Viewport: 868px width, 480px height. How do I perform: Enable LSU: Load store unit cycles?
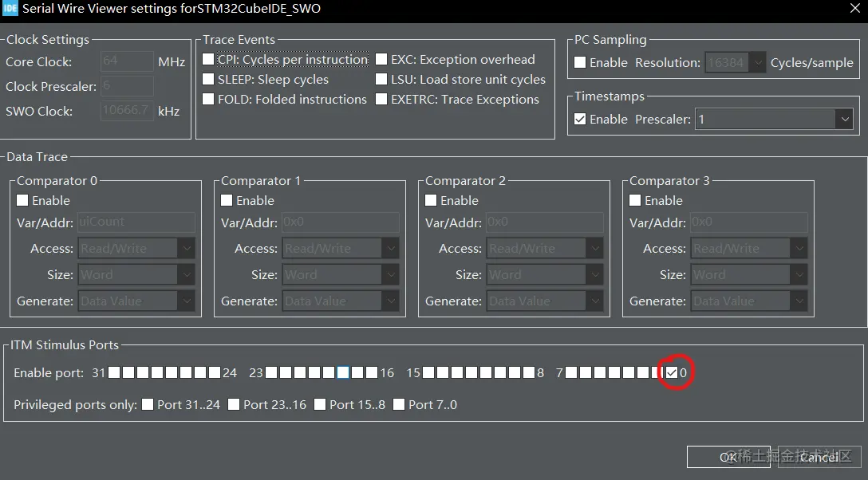point(381,79)
